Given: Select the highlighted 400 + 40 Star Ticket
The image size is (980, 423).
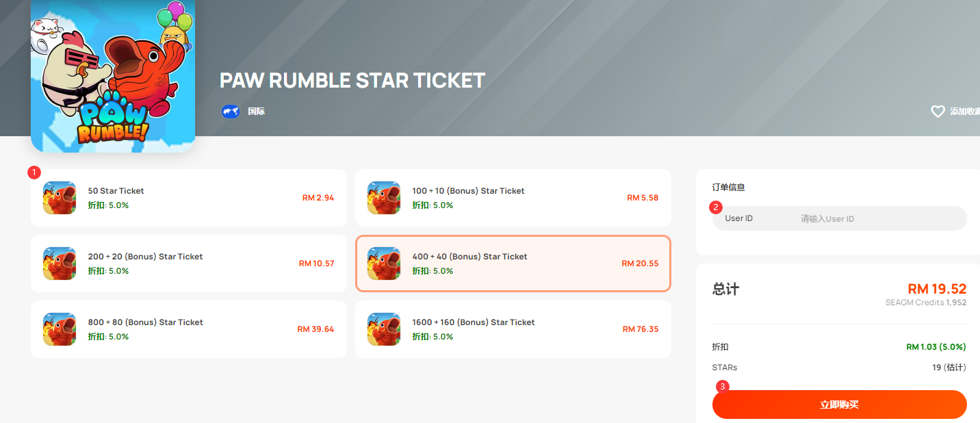Looking at the screenshot, I should point(513,264).
